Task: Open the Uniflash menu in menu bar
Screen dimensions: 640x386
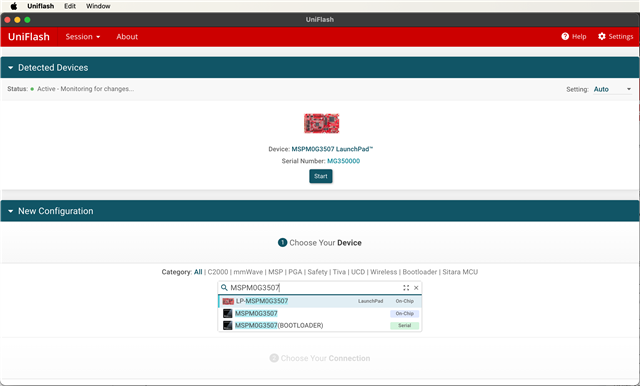Action: tap(40, 6)
